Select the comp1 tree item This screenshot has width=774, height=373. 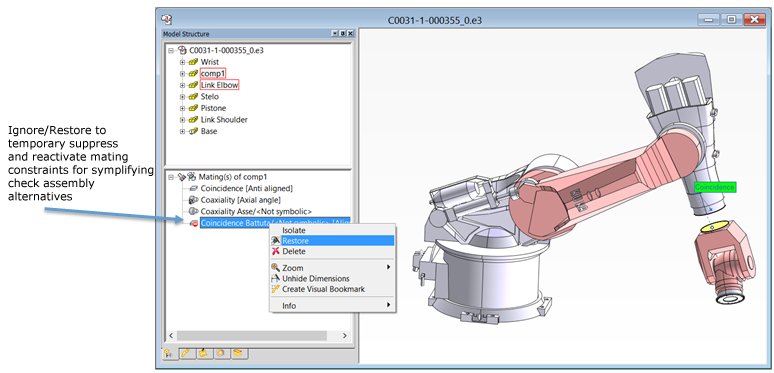click(x=213, y=74)
